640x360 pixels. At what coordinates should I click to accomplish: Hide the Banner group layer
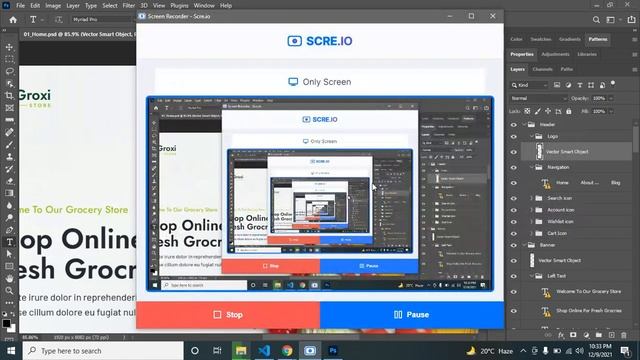point(513,245)
